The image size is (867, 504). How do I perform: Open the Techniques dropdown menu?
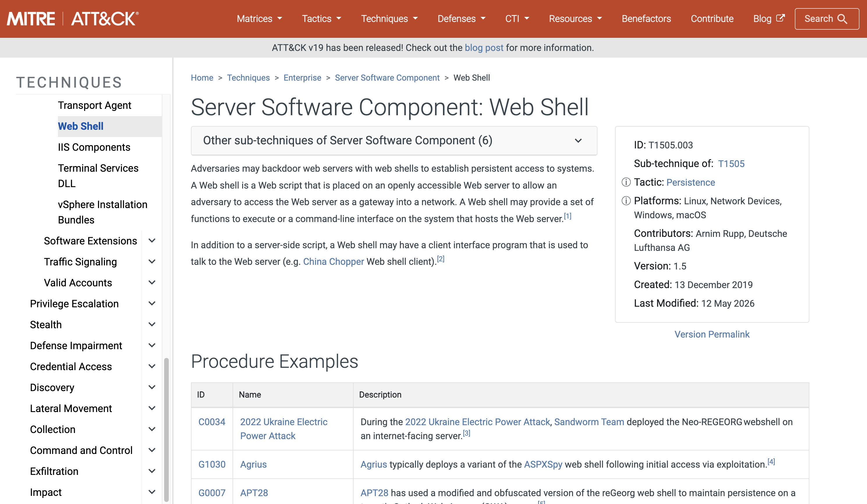[x=389, y=19]
